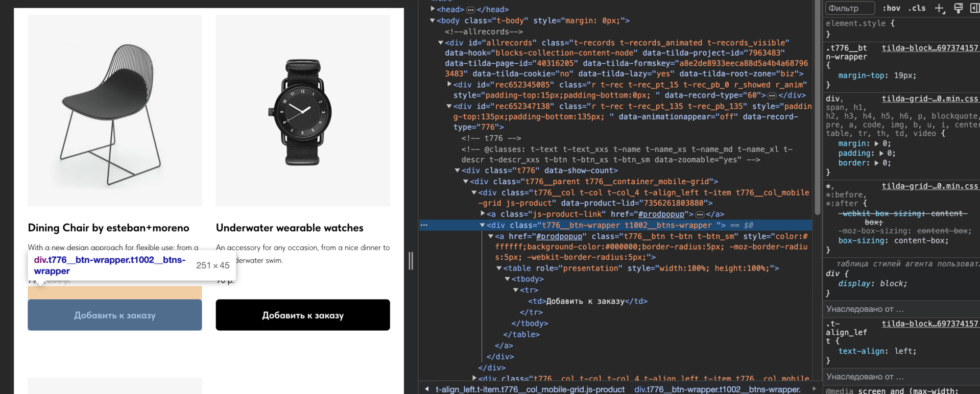Image resolution: width=980 pixels, height=394 pixels.
Task: Collapse the tbody node
Action: tap(508, 279)
